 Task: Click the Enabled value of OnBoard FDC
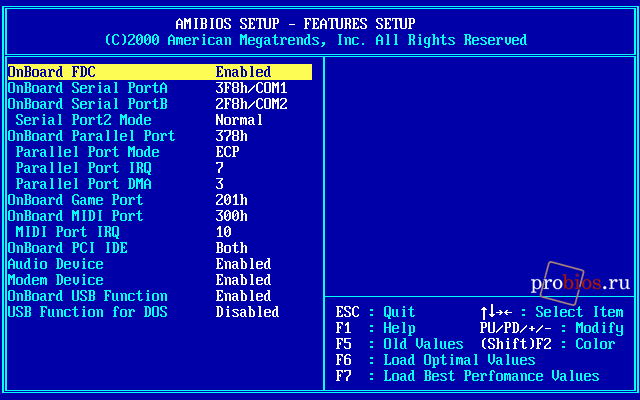pos(243,72)
